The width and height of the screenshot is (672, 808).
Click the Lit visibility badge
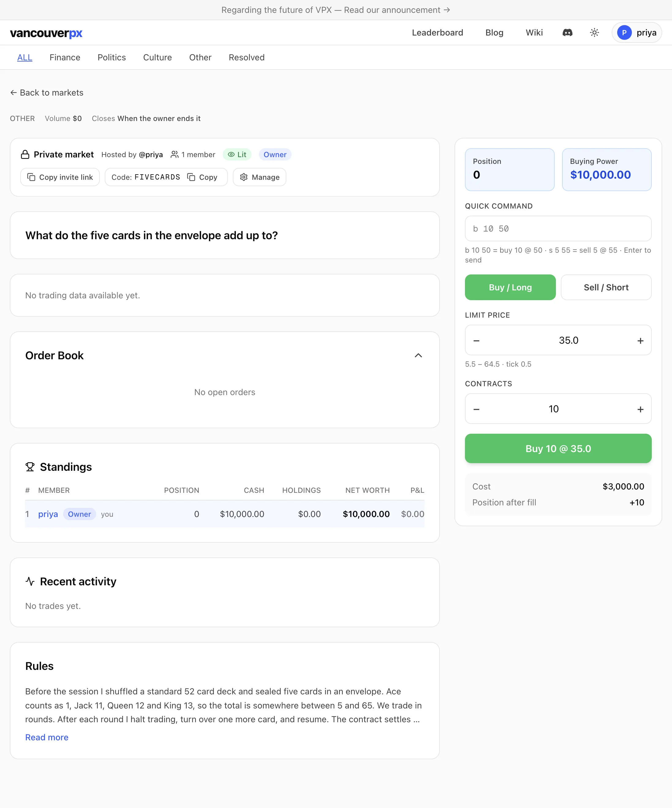click(237, 155)
